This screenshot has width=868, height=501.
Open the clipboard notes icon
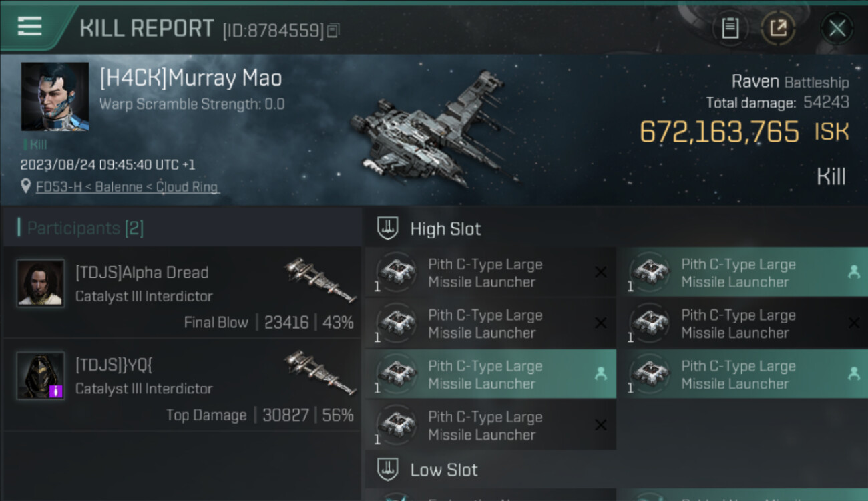730,29
